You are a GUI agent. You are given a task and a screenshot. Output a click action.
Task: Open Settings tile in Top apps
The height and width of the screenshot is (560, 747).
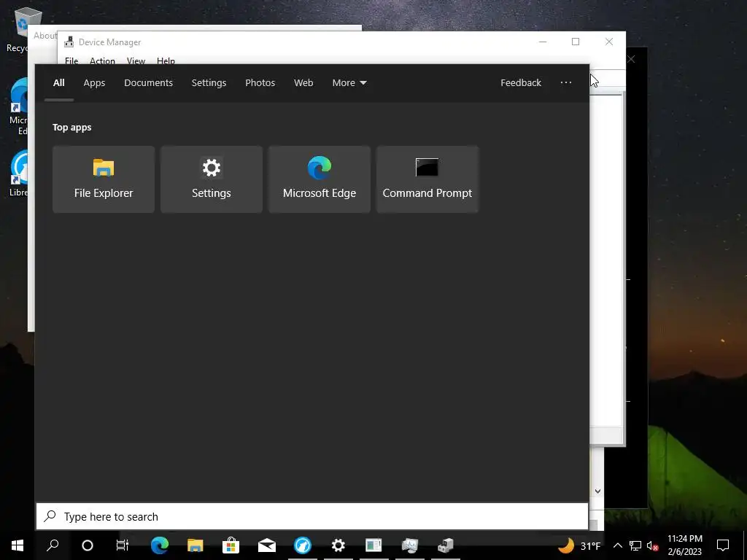[211, 179]
